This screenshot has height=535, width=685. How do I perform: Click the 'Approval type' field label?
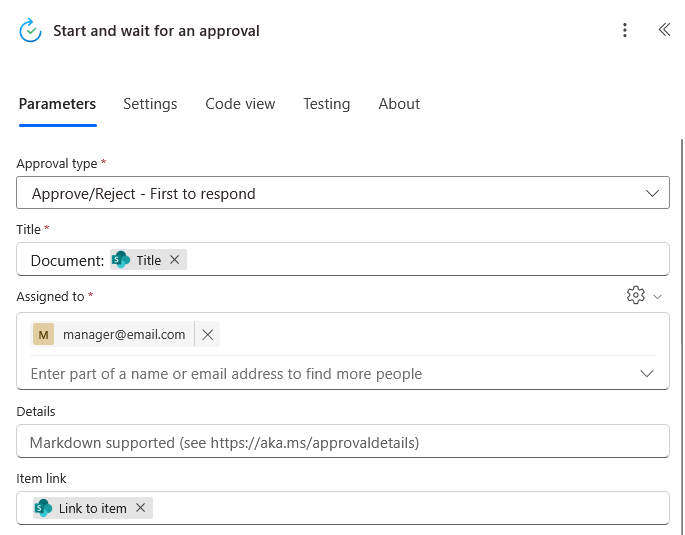[57, 164]
